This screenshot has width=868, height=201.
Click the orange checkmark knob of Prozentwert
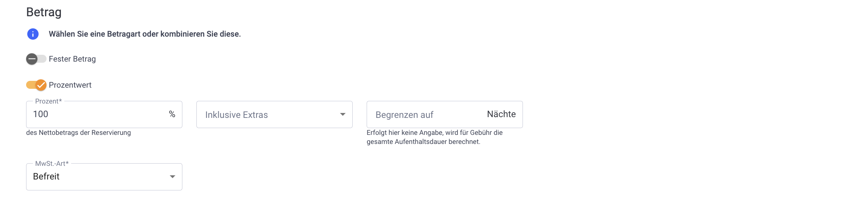41,85
